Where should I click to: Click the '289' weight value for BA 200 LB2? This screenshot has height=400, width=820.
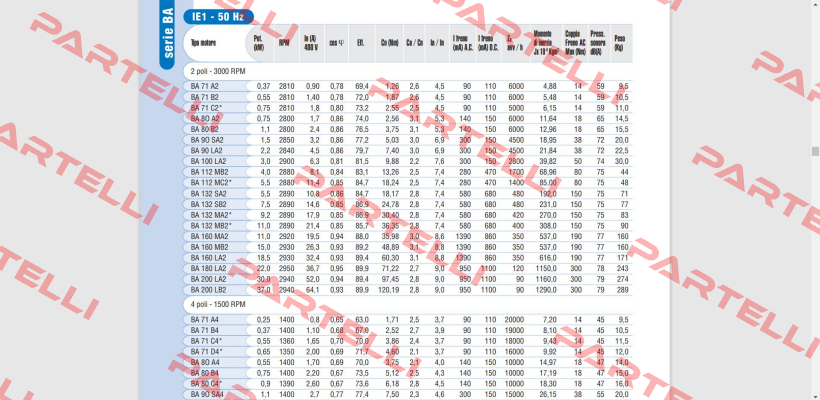tap(623, 290)
